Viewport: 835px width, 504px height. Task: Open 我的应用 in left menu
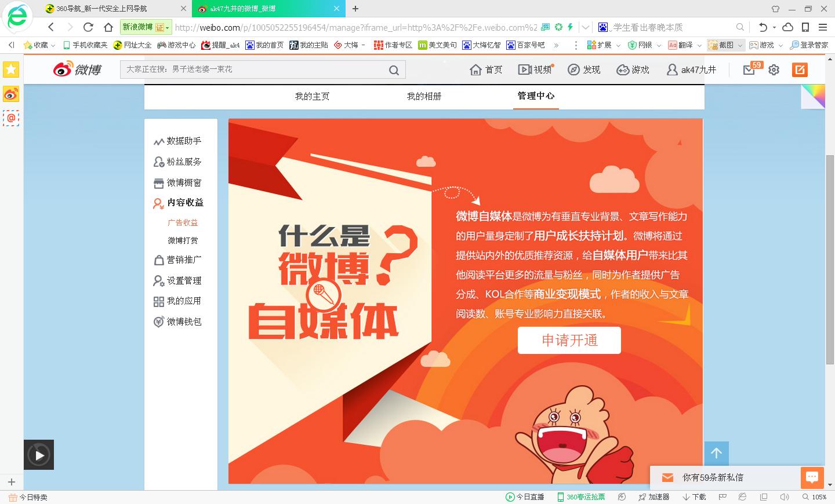click(x=177, y=301)
